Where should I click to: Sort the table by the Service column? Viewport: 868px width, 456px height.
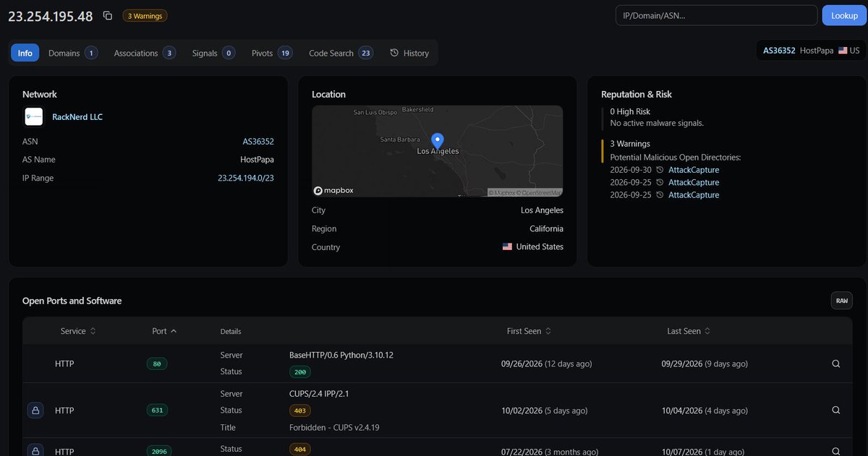point(78,331)
